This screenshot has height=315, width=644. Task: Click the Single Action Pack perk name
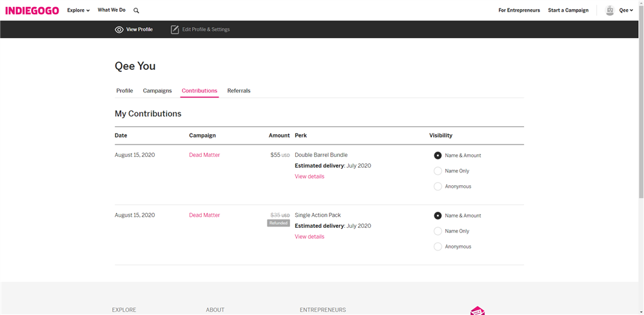click(318, 215)
